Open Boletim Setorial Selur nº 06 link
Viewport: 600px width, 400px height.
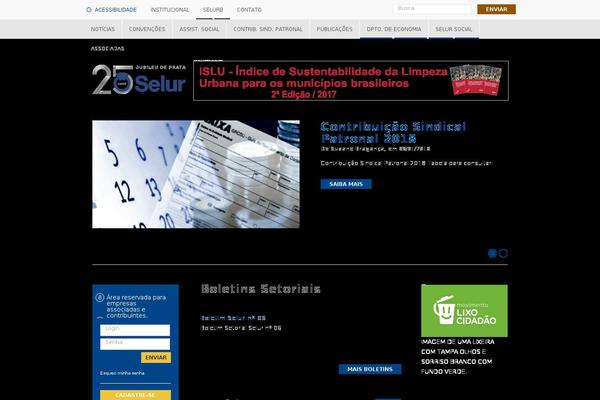(241, 328)
